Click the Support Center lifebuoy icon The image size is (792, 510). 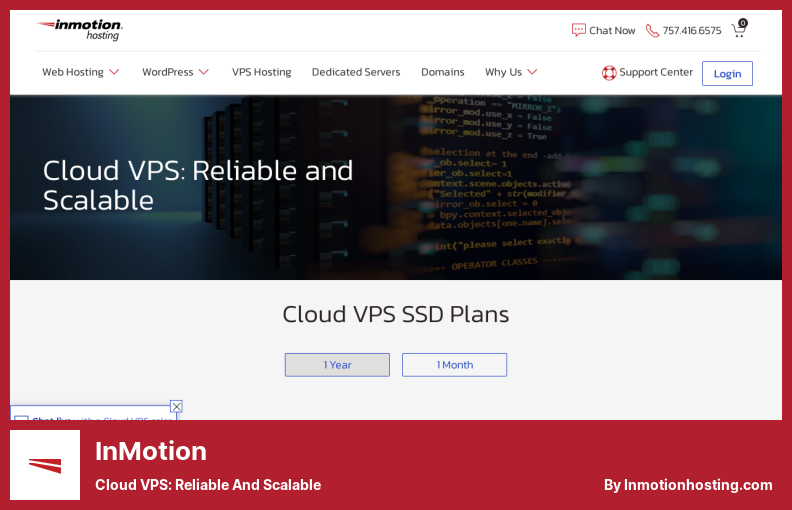609,72
